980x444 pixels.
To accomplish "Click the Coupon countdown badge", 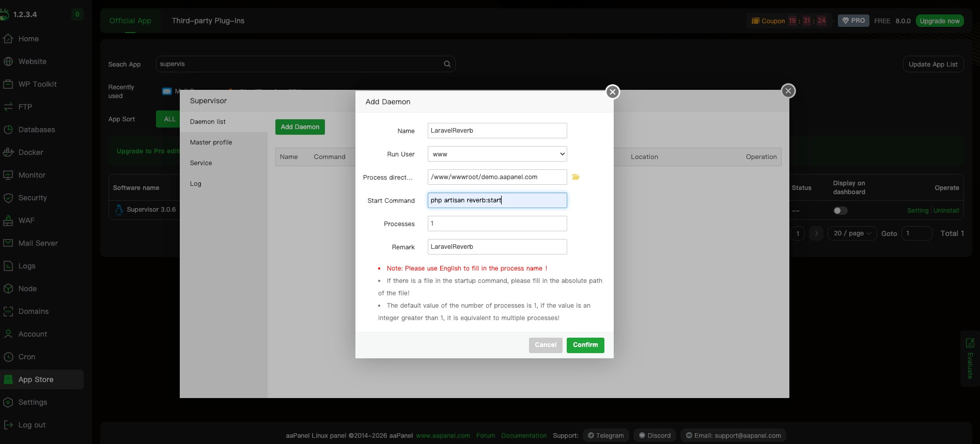I will coord(789,21).
